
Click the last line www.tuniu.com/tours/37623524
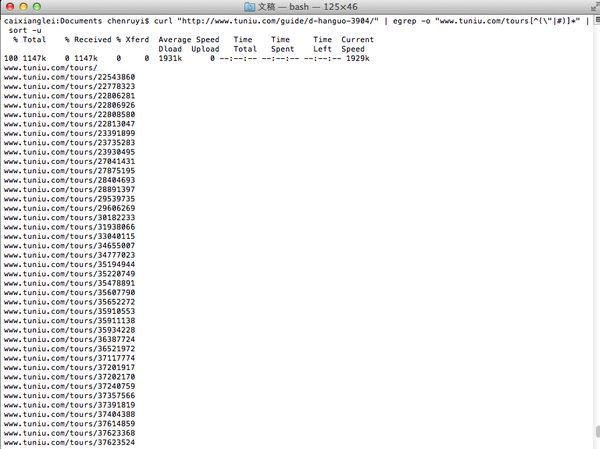[69, 442]
